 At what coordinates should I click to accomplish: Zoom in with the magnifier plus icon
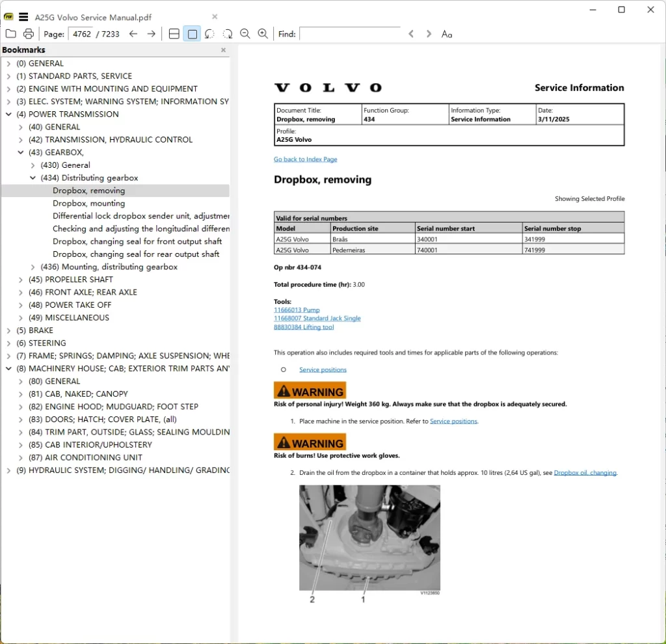coord(263,34)
